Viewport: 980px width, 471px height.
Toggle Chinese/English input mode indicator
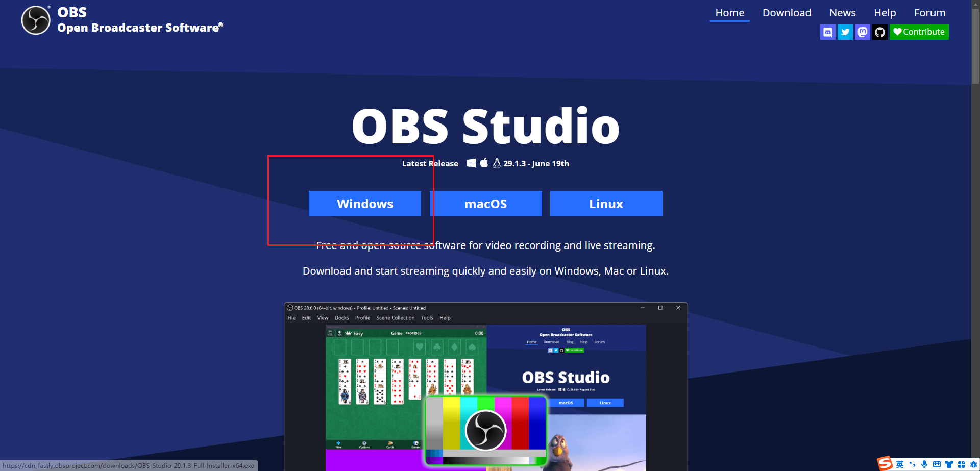(x=900, y=464)
